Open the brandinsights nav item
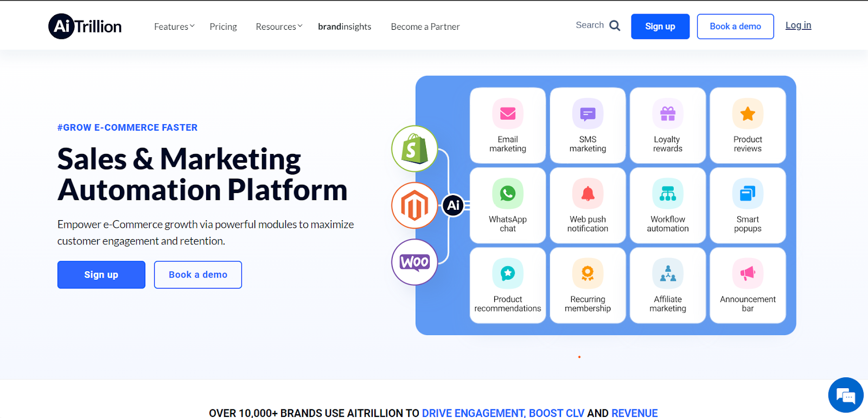This screenshot has height=418, width=868. [x=344, y=27]
